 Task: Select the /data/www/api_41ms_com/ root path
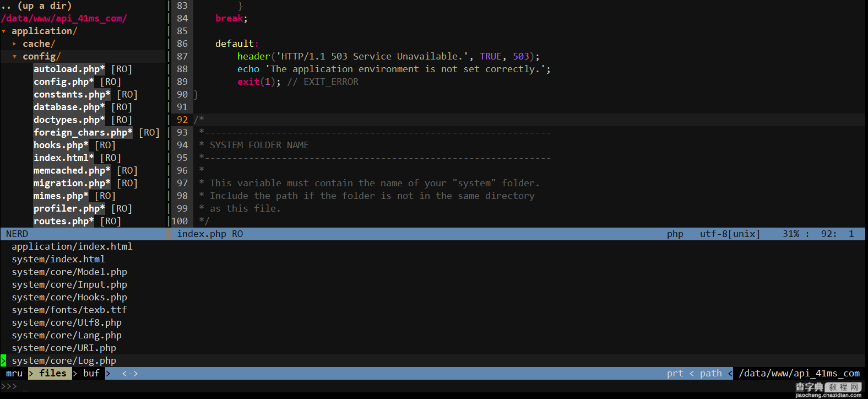point(64,19)
